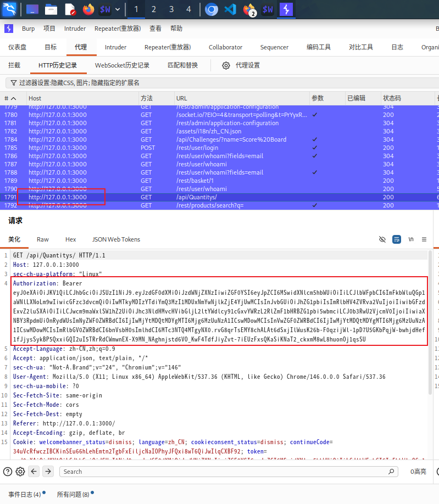Switch request view to Raw tab
The width and height of the screenshot is (439, 504).
42,239
